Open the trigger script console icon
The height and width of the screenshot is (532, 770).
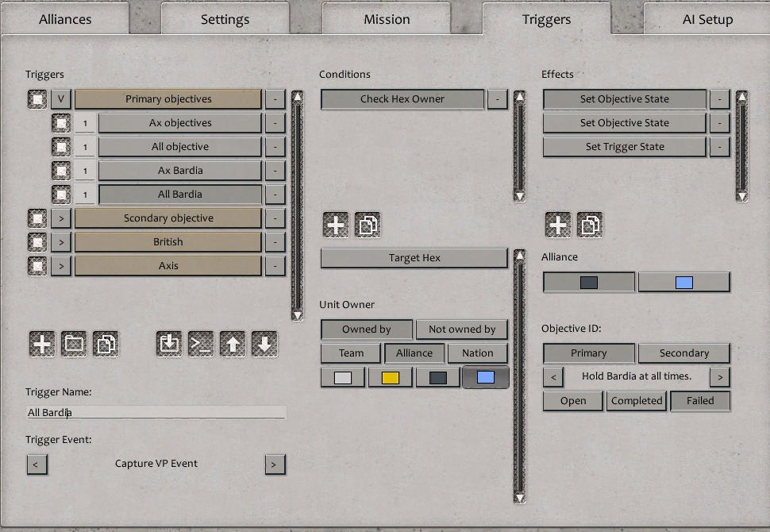click(201, 343)
